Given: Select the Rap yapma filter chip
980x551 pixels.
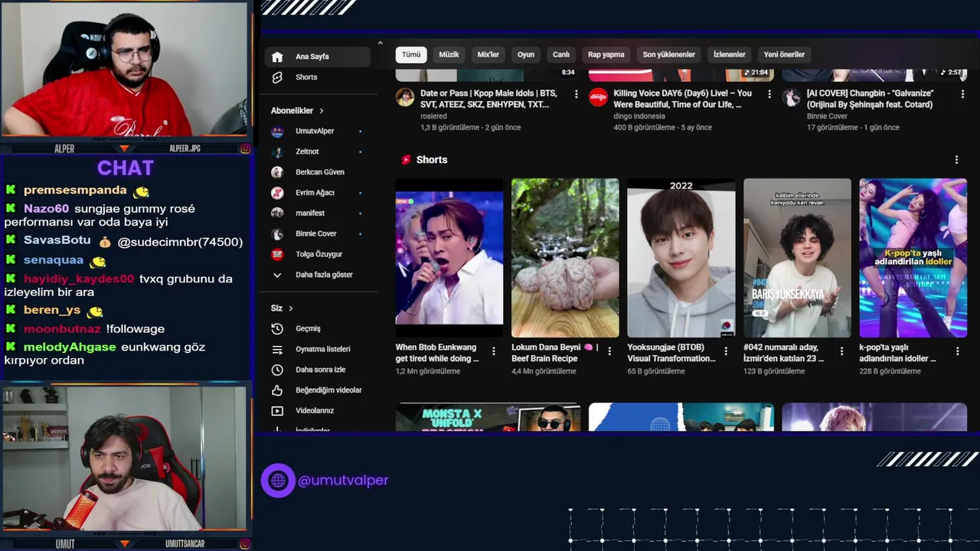Looking at the screenshot, I should click(x=606, y=54).
